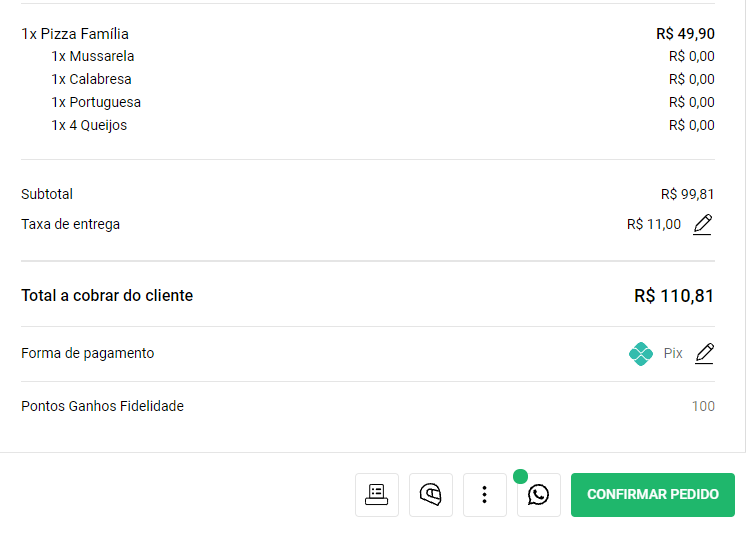Click the print receipt icon button
The image size is (746, 536).
376,495
